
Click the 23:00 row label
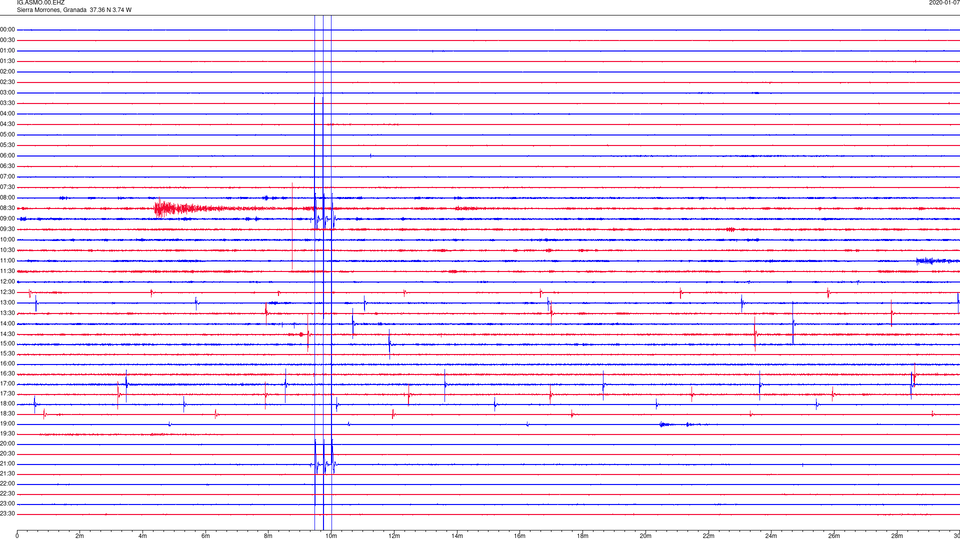(7, 503)
